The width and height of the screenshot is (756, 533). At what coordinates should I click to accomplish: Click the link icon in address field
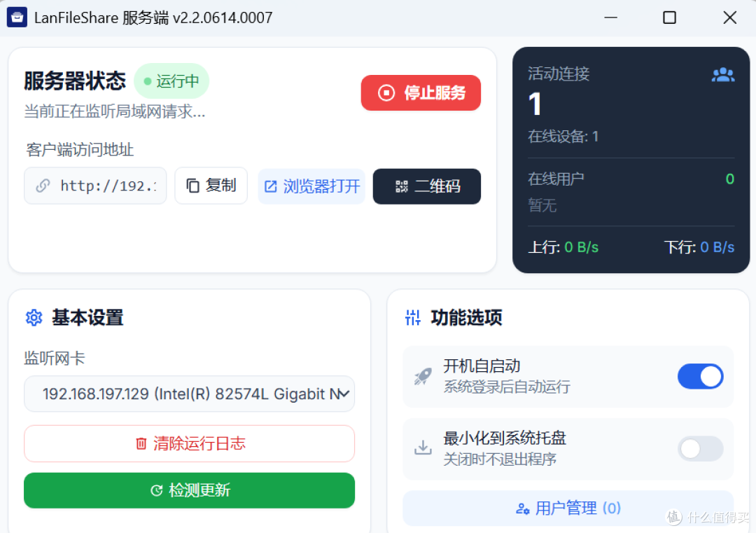pyautogui.click(x=43, y=186)
